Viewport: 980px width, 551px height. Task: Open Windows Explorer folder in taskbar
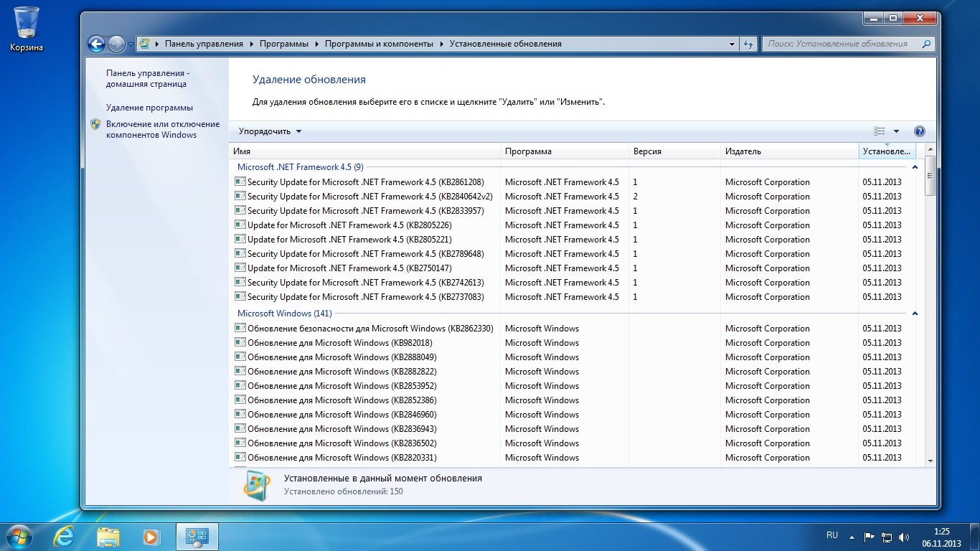(108, 537)
